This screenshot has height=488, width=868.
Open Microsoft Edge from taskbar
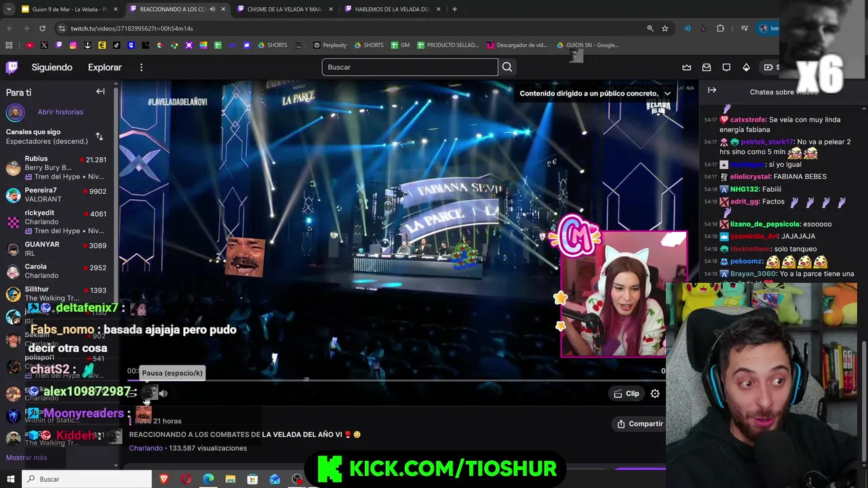pos(208,479)
